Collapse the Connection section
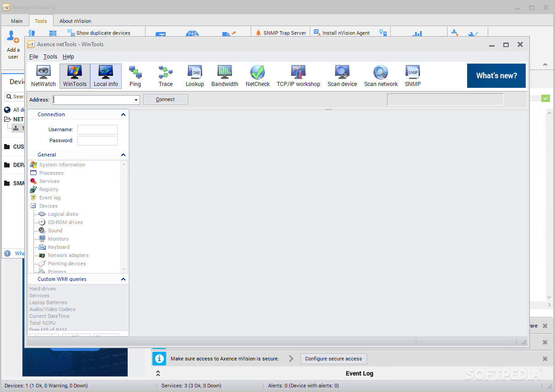The width and height of the screenshot is (555, 392). pyautogui.click(x=123, y=114)
